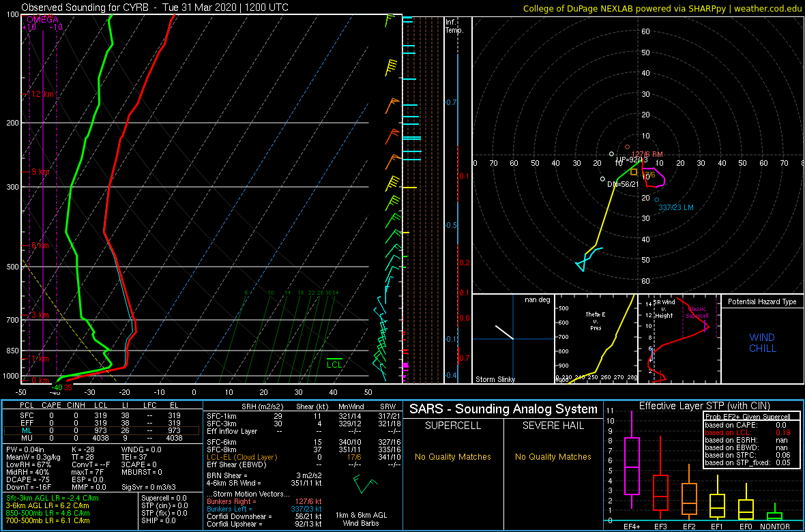Click the LCL-EL (Cloud Layer) row

point(304,457)
